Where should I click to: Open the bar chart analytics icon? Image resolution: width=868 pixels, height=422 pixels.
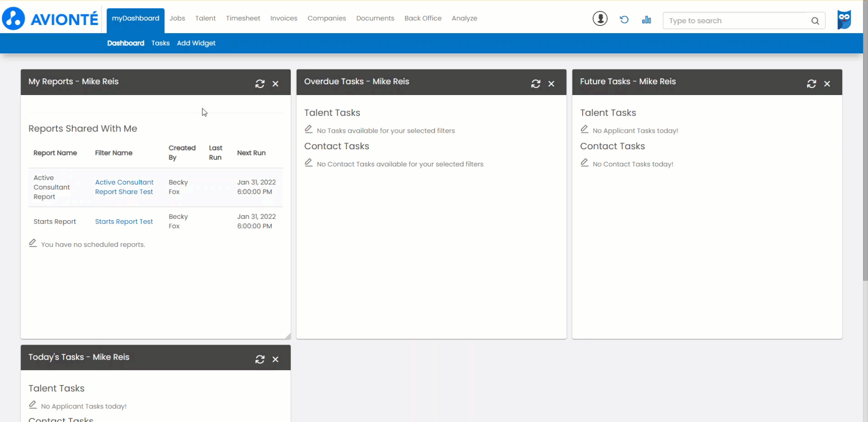(x=646, y=20)
